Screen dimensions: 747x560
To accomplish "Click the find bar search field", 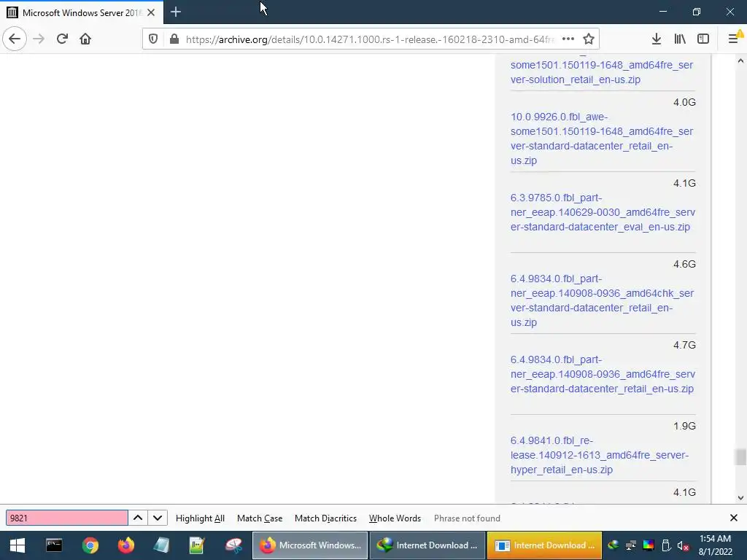I will click(x=66, y=518).
